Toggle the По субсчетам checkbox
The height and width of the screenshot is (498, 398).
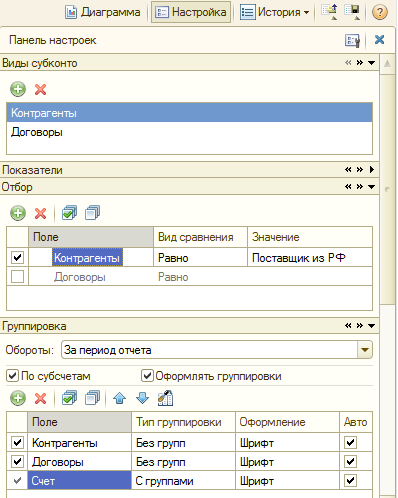click(x=12, y=376)
